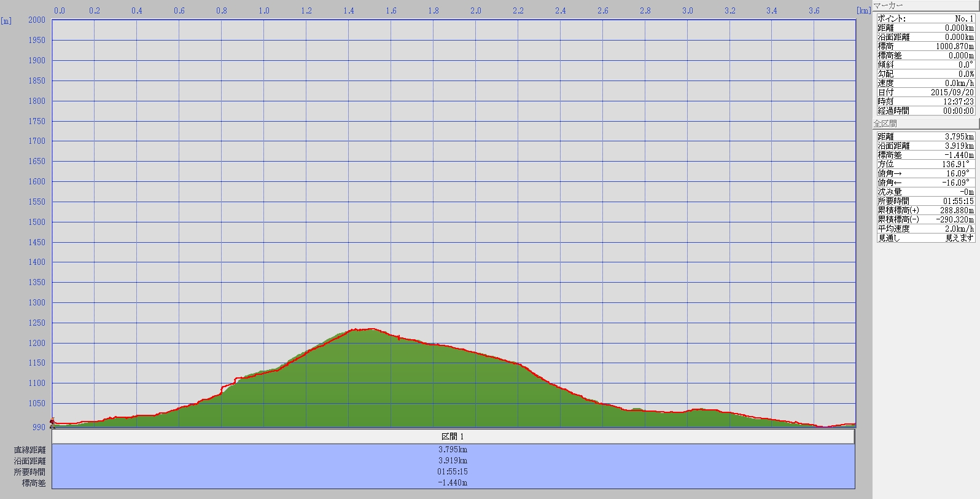Click the 距離 0.000km value in マーカー
The image size is (980, 499).
pyautogui.click(x=959, y=28)
